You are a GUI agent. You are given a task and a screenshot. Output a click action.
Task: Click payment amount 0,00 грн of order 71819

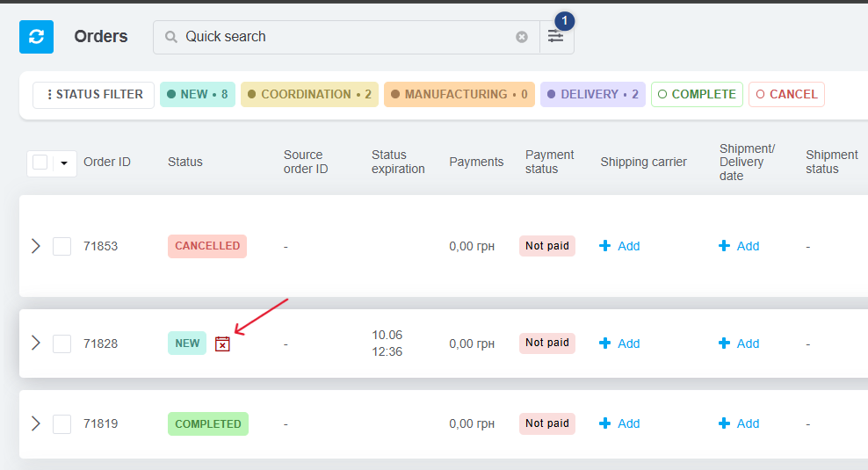(472, 424)
